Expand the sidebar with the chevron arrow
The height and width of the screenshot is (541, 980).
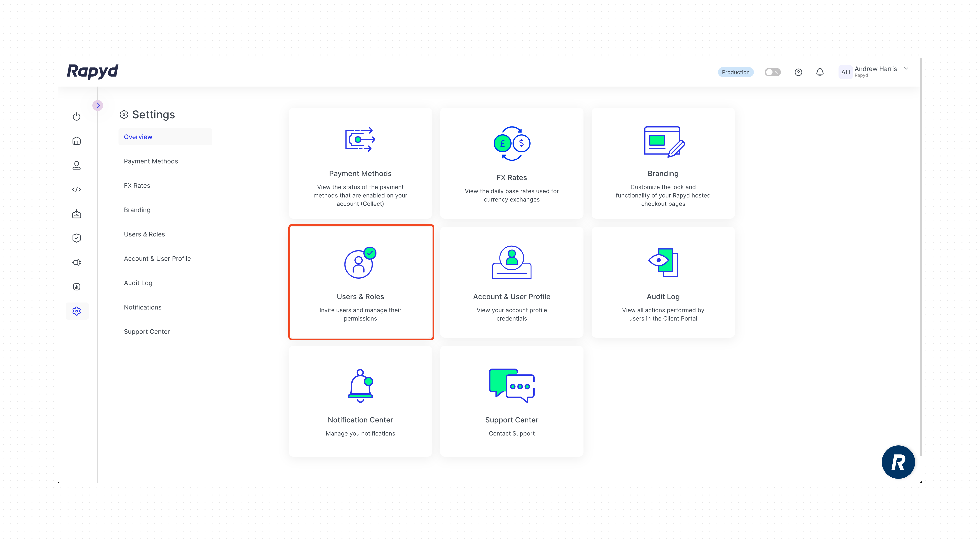98,105
